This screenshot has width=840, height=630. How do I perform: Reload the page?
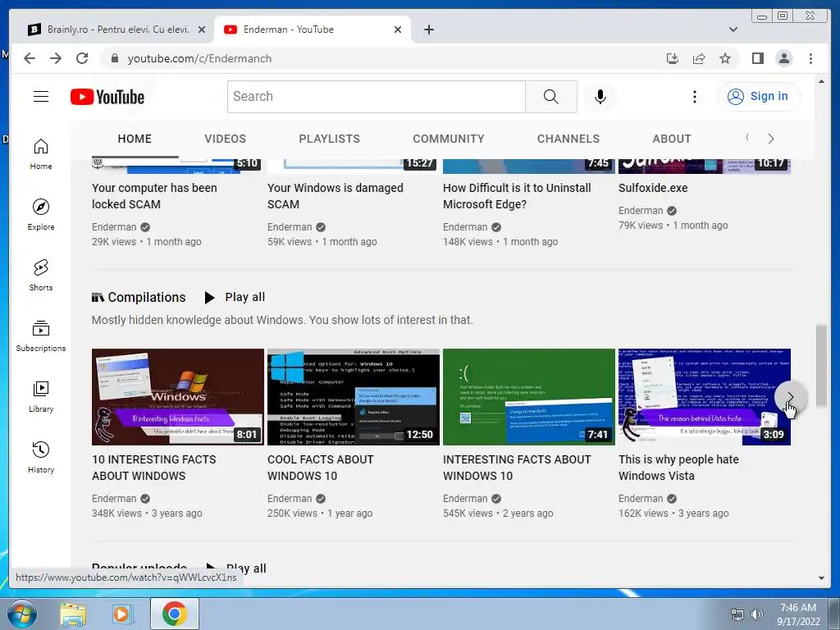(82, 58)
